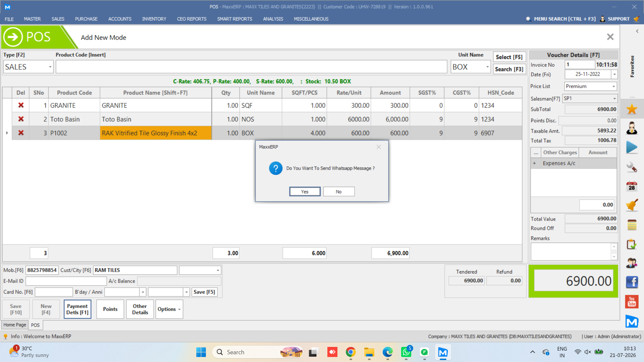Click No in the MaxxERP dialog

pos(339,192)
